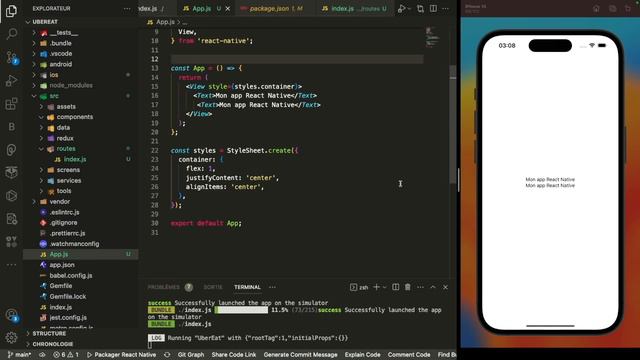640x360 pixels.
Task: Kill the terminal with trash icon
Action: [x=408, y=287]
